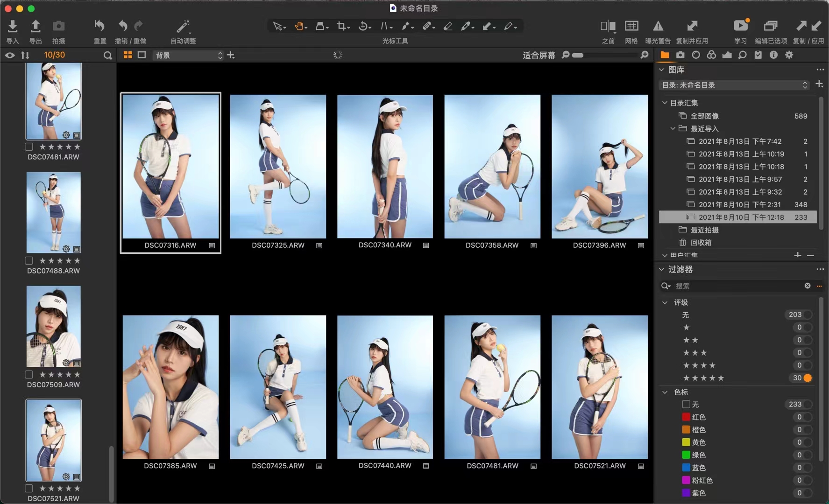829x504 pixels.
Task: Select the Crop tool in cursor tools
Action: 342,27
